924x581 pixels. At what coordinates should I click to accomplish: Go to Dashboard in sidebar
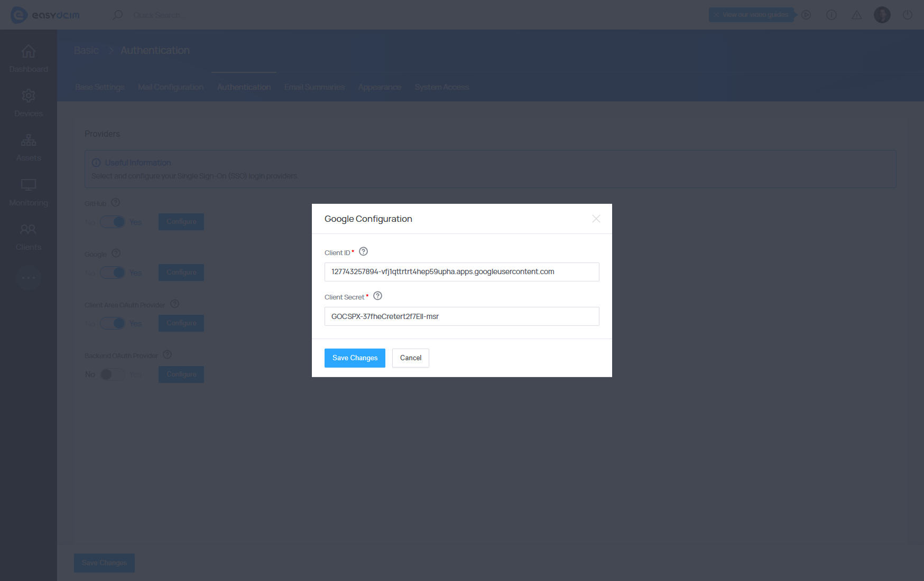pos(29,59)
